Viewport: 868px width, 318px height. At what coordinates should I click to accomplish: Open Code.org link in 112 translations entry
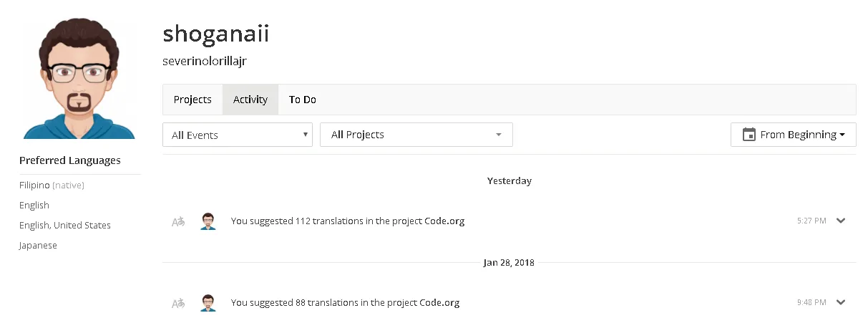(x=444, y=221)
